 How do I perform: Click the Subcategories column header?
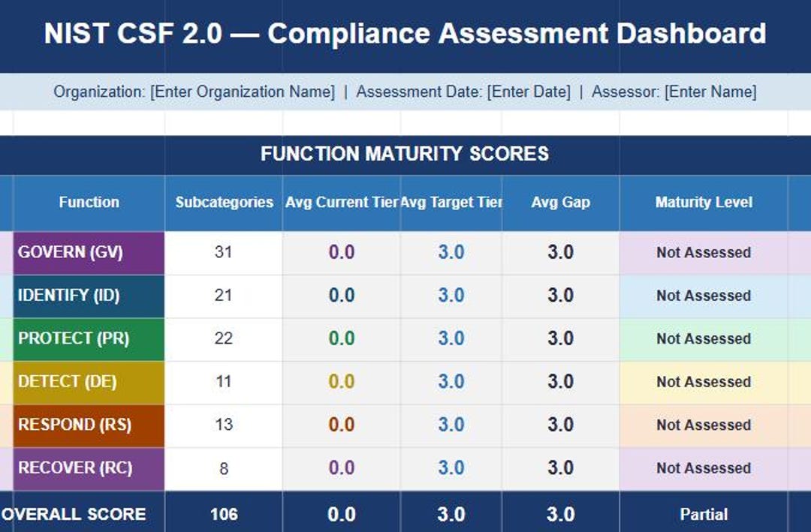(224, 203)
